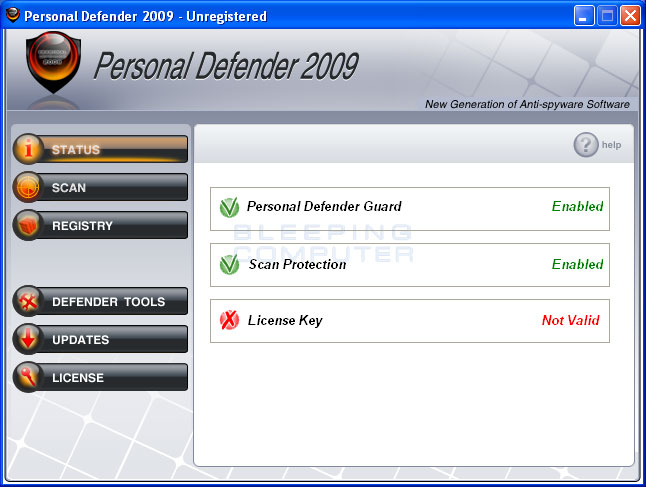The width and height of the screenshot is (646, 487).
Task: Click the green check beside Personal Defender Guard
Action: pyautogui.click(x=229, y=207)
